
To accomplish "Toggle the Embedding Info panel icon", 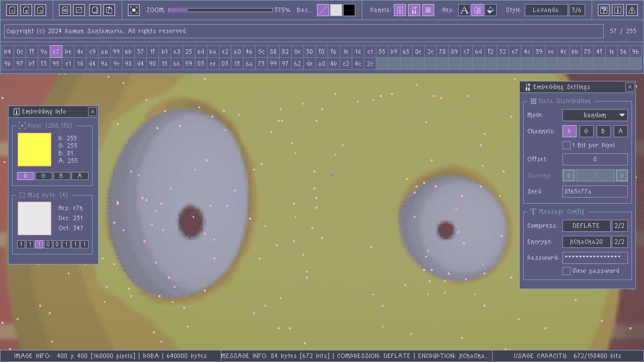I will [x=400, y=10].
